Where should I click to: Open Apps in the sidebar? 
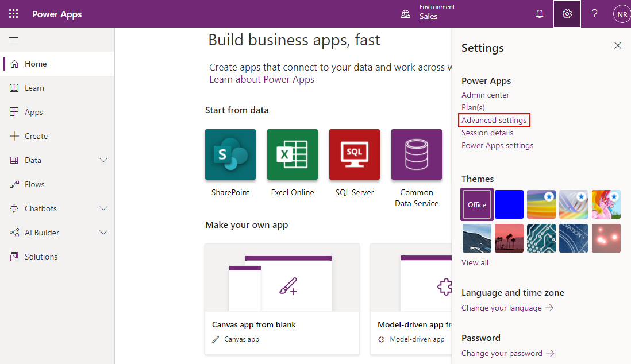pos(57,112)
